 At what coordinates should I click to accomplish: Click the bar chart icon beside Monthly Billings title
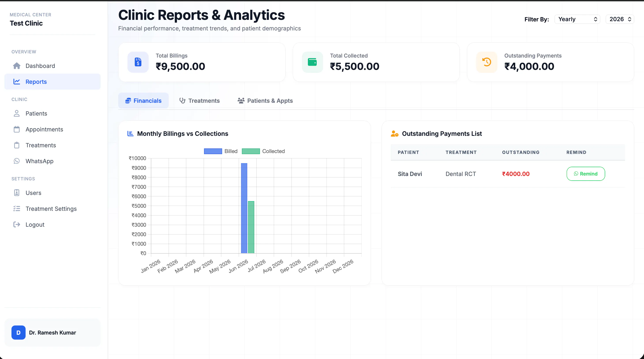coord(131,133)
